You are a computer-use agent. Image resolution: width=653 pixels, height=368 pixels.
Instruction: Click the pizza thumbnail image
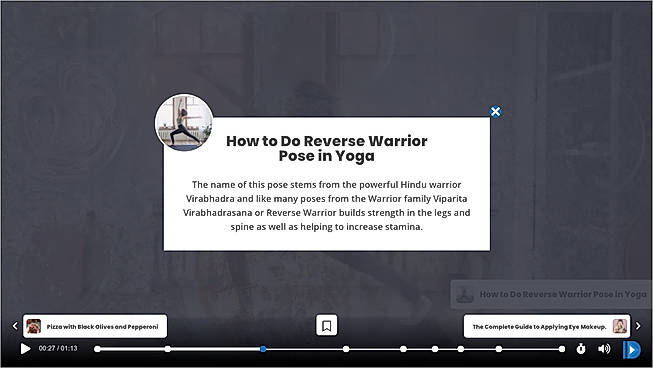(x=34, y=326)
